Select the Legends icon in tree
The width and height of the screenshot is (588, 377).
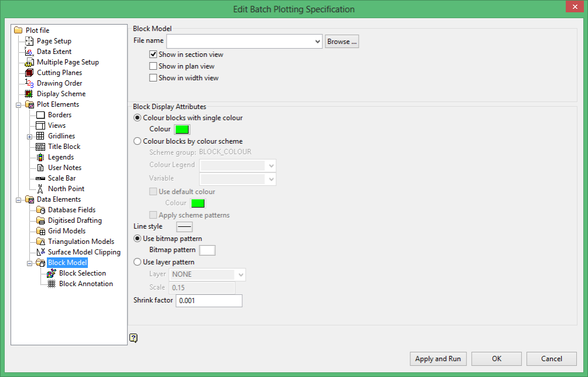click(x=40, y=157)
